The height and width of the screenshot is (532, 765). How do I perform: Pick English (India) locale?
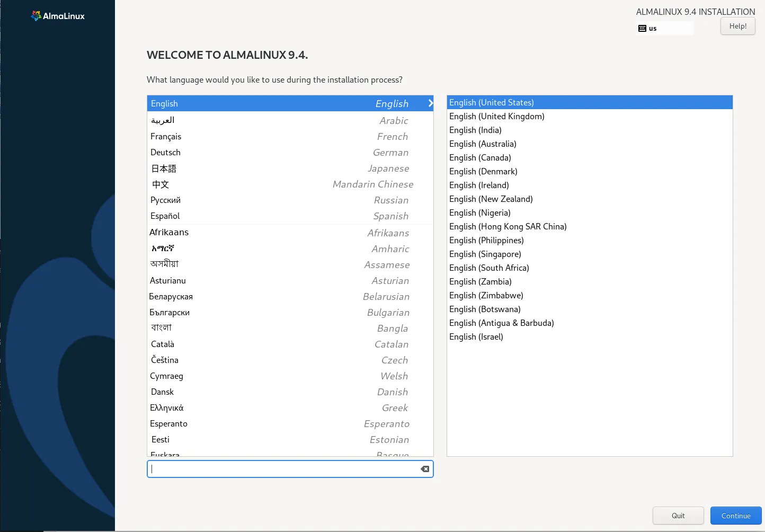coord(475,130)
